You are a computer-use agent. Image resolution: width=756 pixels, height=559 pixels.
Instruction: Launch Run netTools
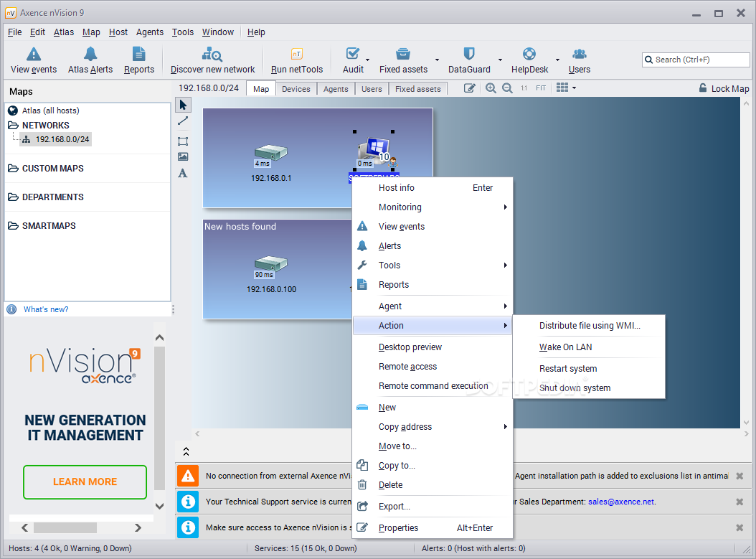click(297, 60)
